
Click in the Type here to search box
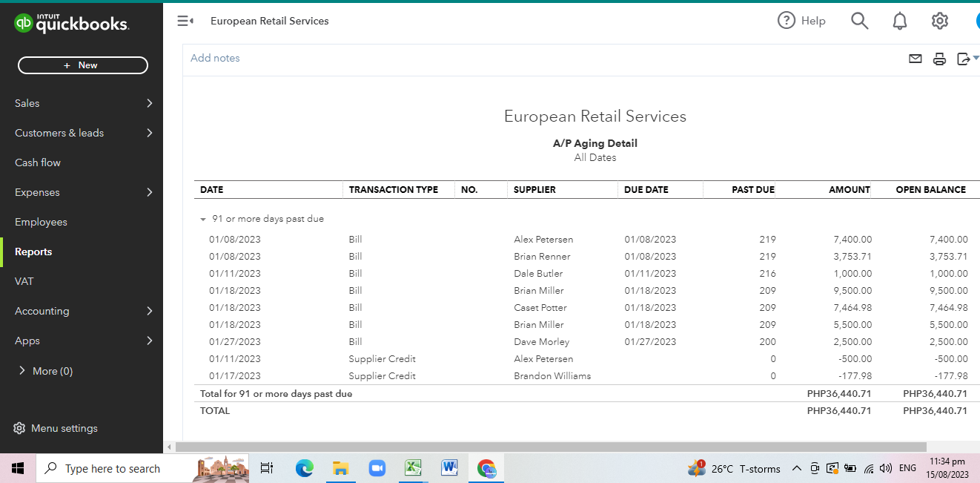113,469
